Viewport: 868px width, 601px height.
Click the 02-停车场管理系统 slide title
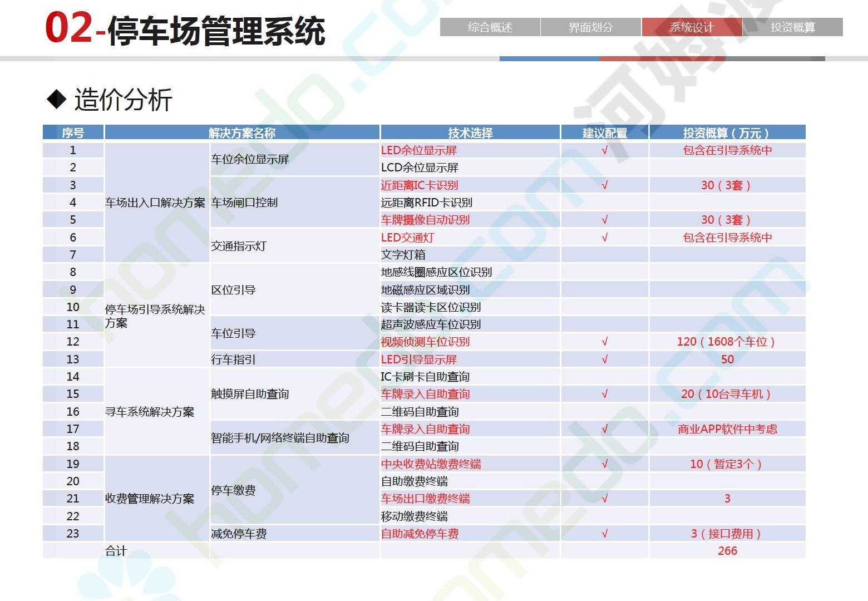click(x=185, y=29)
